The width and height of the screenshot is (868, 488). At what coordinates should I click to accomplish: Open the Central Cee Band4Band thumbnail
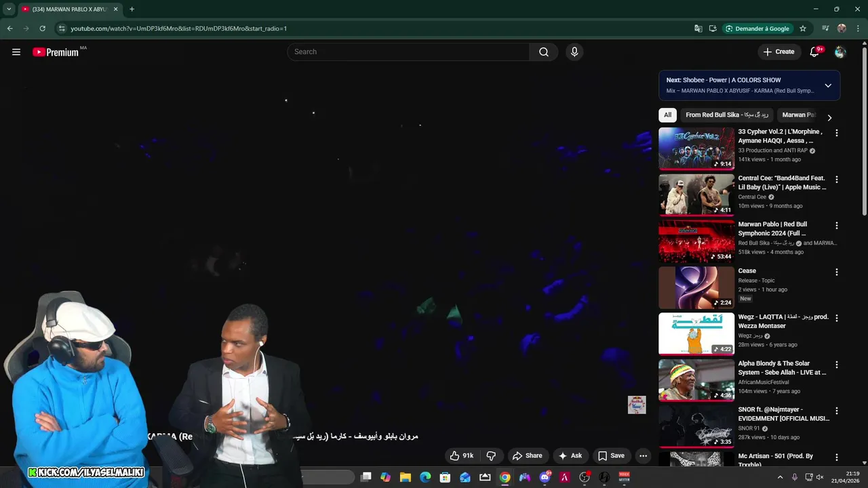(x=696, y=195)
